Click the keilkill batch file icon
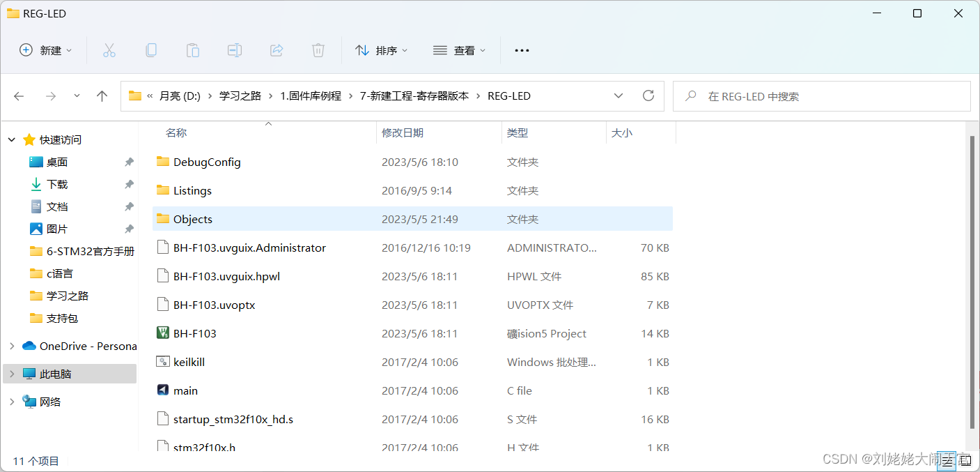Screen dimensions: 980x472 [163, 362]
